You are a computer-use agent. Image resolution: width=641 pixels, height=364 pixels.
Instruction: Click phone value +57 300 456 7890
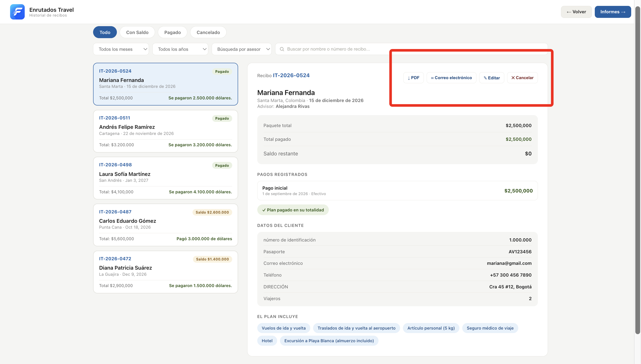click(x=511, y=275)
